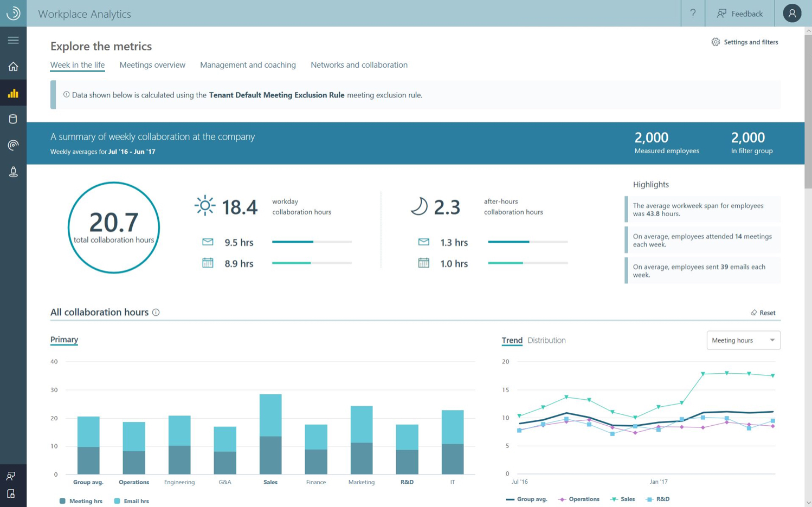This screenshot has width=812, height=507.
Task: Switch chart to Distribution view
Action: (x=546, y=340)
